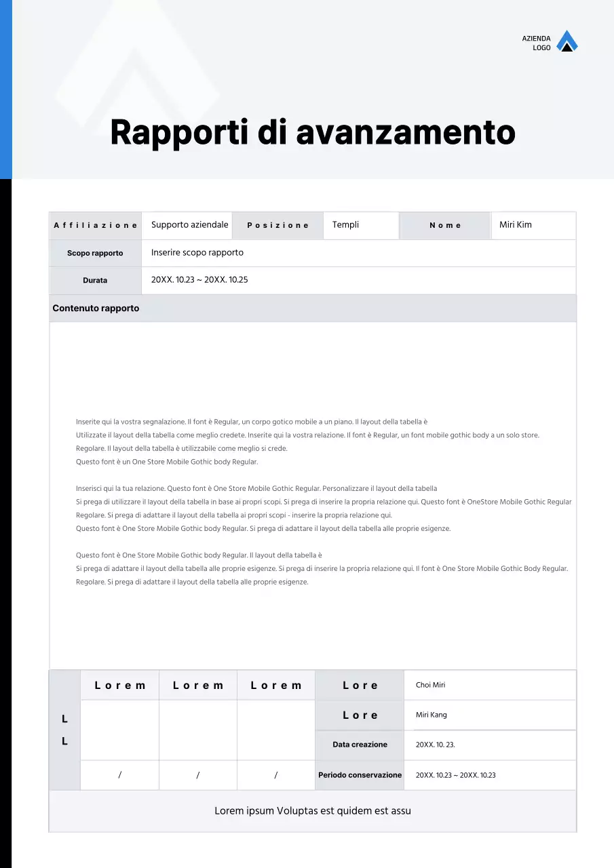This screenshot has width=614, height=868.
Task: Click the first Lorem column header
Action: pyautogui.click(x=119, y=685)
